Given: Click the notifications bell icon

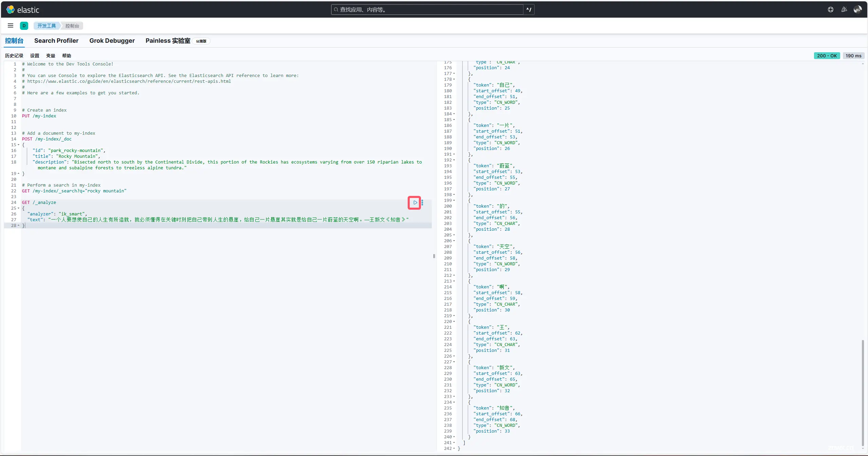Looking at the screenshot, I should 844,9.
